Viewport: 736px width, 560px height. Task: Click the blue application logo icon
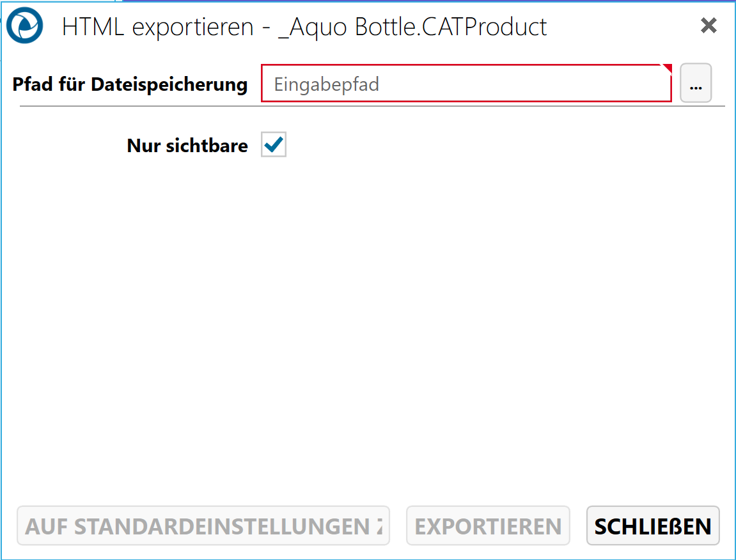coord(25,26)
